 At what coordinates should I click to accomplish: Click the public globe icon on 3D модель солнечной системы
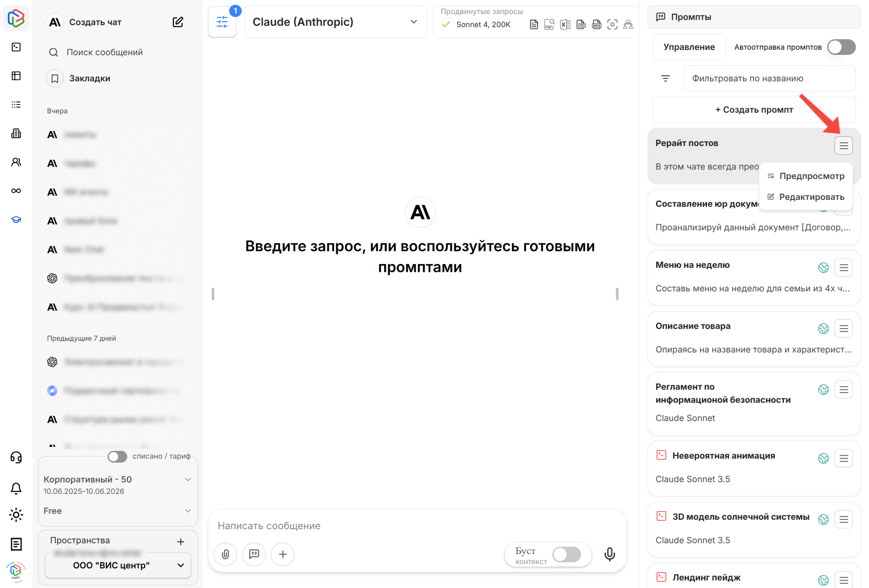823,519
